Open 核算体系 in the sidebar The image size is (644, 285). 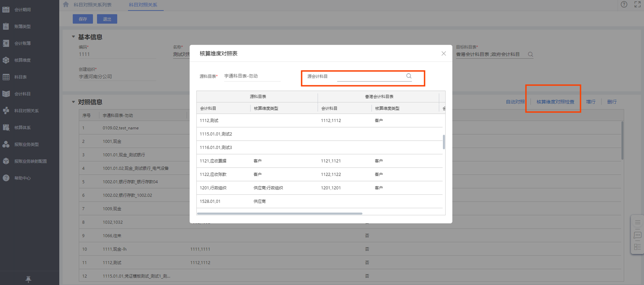pyautogui.click(x=23, y=128)
